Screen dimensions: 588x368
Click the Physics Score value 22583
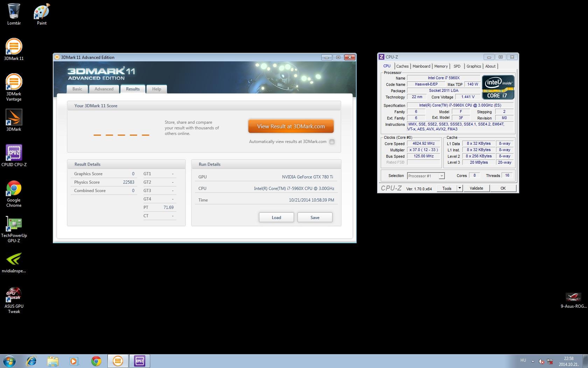point(128,182)
